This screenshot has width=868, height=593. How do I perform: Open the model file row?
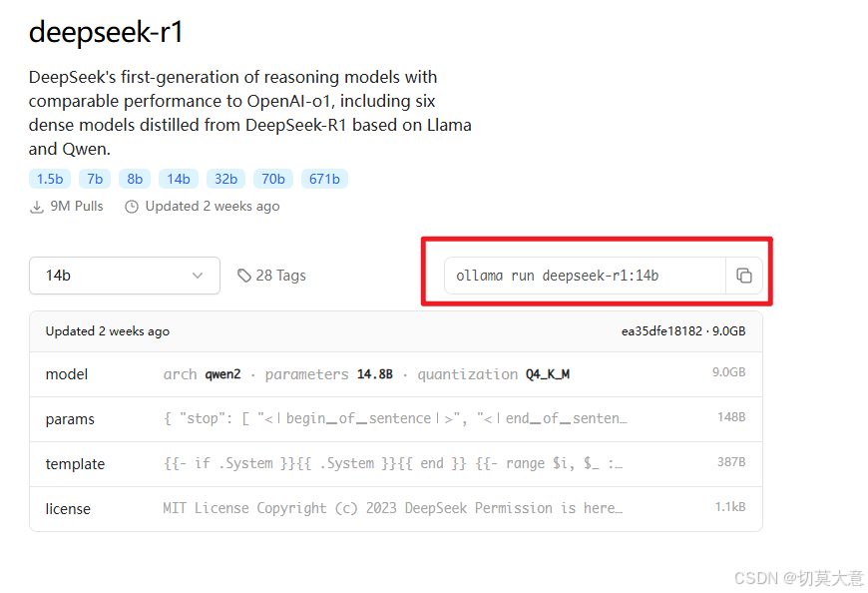tap(396, 374)
